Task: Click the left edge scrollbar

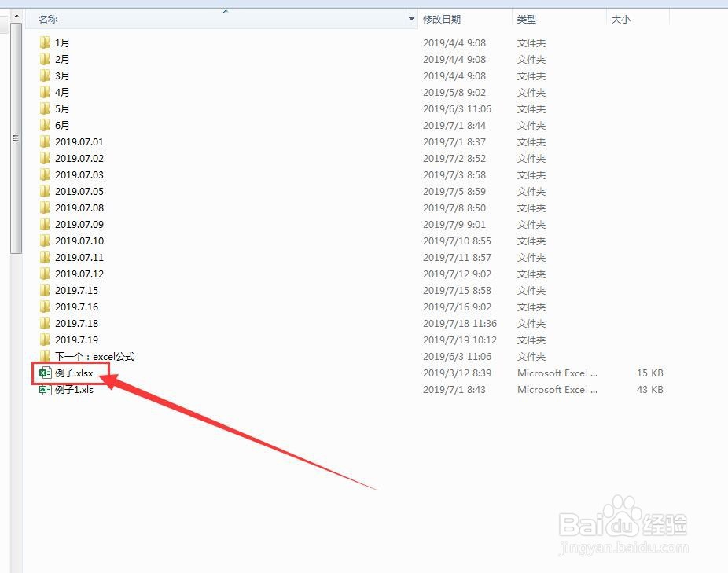Action: 16,138
